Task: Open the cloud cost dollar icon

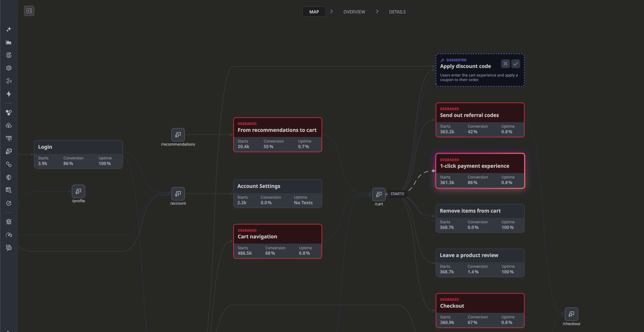Action: coord(9,125)
